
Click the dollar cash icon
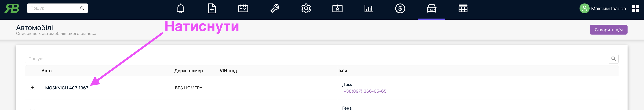(x=400, y=9)
